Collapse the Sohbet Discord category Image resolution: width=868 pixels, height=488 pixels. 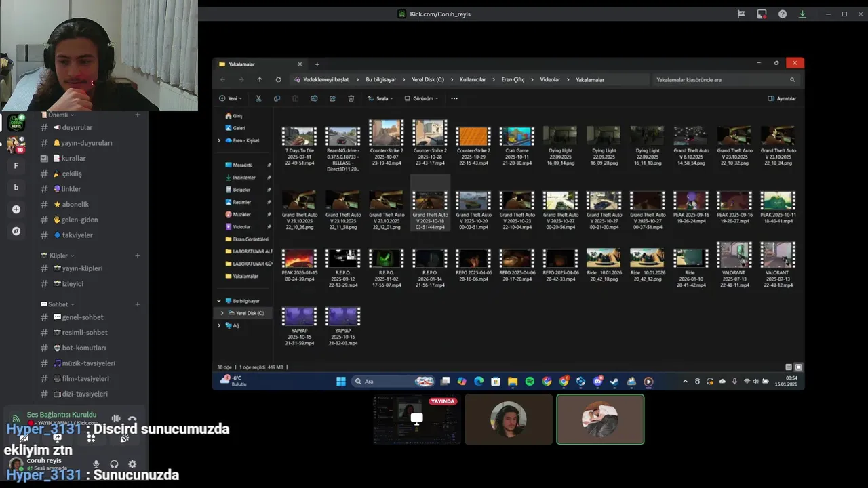tap(58, 304)
